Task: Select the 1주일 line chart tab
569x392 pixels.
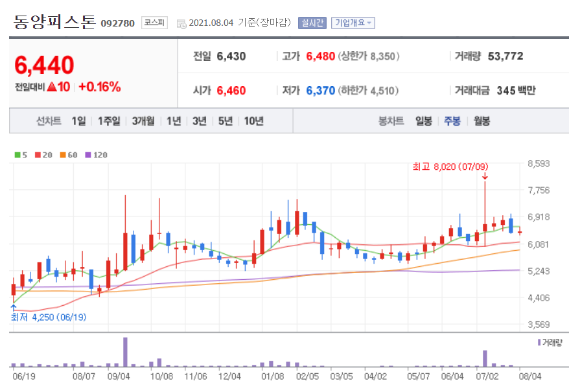Action: (x=109, y=121)
